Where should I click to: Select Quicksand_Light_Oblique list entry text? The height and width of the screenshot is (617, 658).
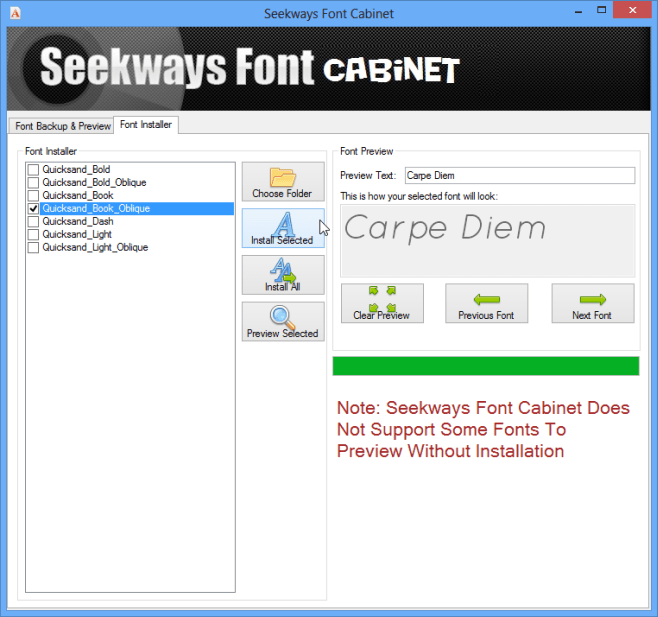click(95, 248)
